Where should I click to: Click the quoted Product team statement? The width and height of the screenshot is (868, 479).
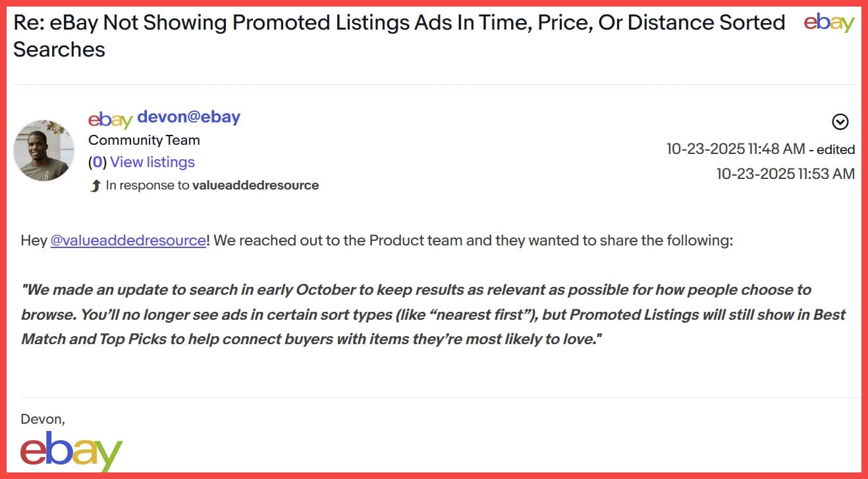pos(433,315)
